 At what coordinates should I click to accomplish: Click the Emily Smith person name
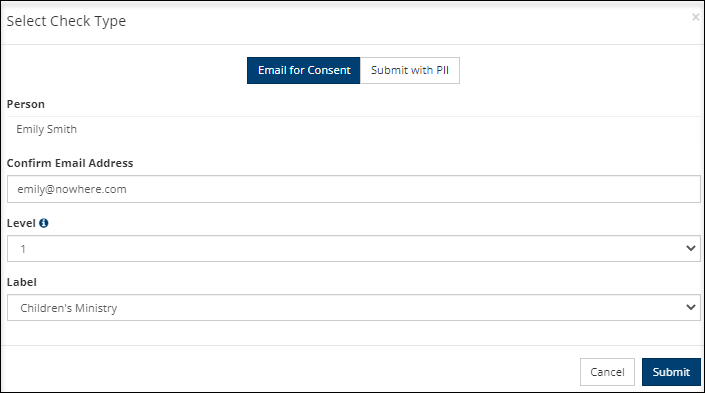click(x=46, y=130)
